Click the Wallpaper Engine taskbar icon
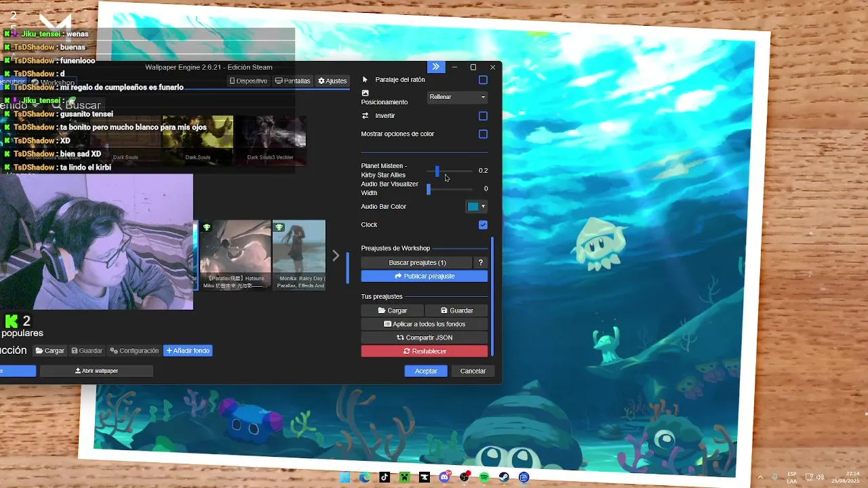The height and width of the screenshot is (488, 868). pyautogui.click(x=524, y=477)
